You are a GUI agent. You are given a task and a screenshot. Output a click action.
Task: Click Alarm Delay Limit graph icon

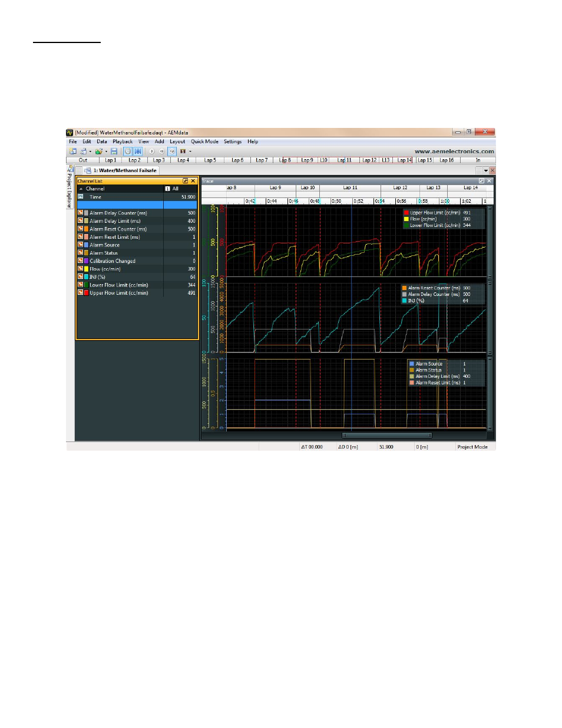point(81,221)
